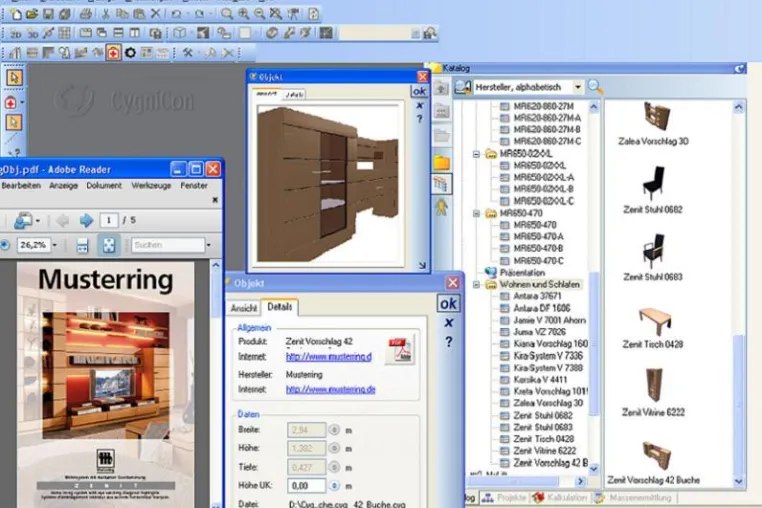Click the help question mark in lower Objekt dialog
762x508 pixels.
(x=449, y=342)
